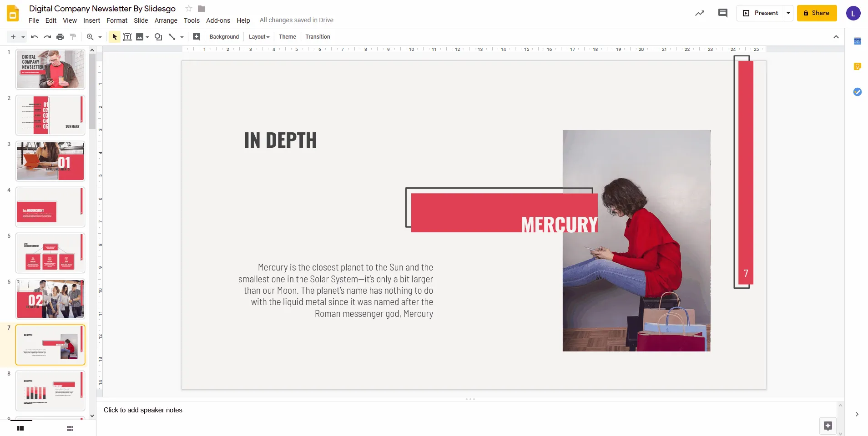Expand the Present options arrow
Viewport: 868px width, 436px height.
coord(788,13)
